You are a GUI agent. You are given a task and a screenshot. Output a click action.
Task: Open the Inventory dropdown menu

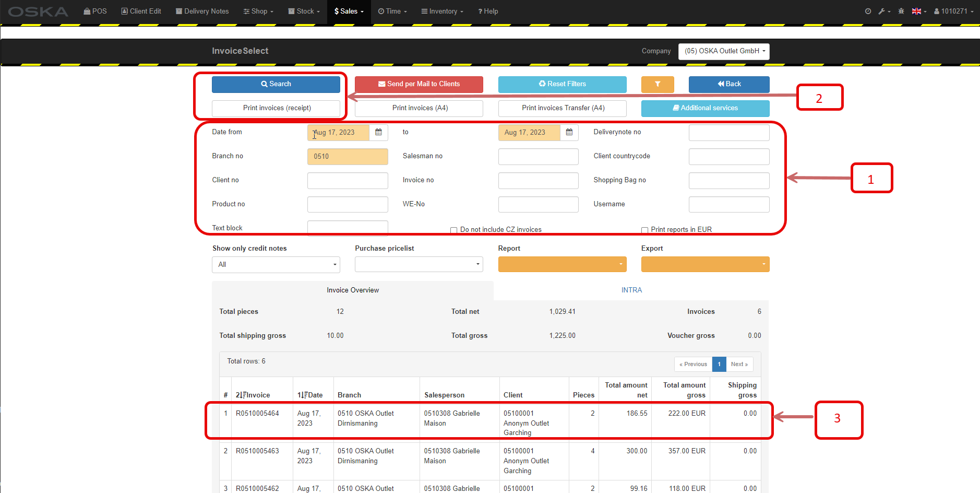[443, 11]
